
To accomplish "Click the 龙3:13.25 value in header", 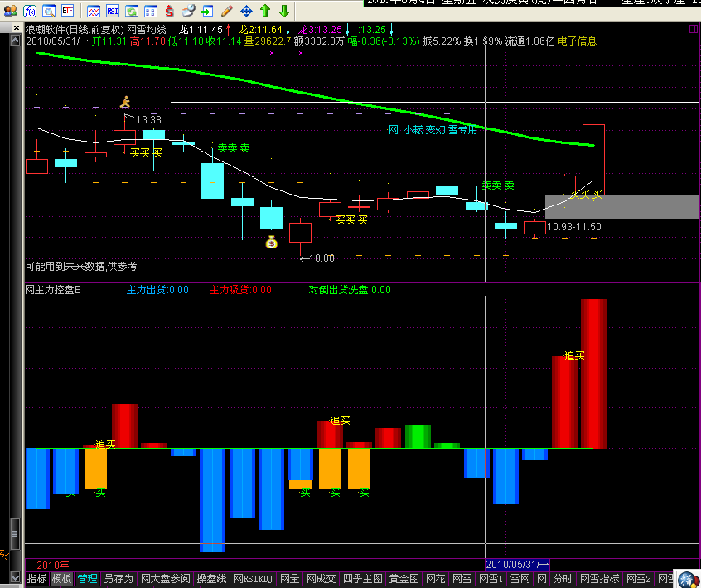I will pos(320,30).
